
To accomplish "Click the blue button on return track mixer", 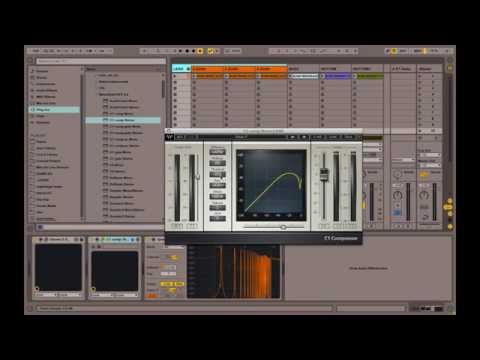I will 397,212.
